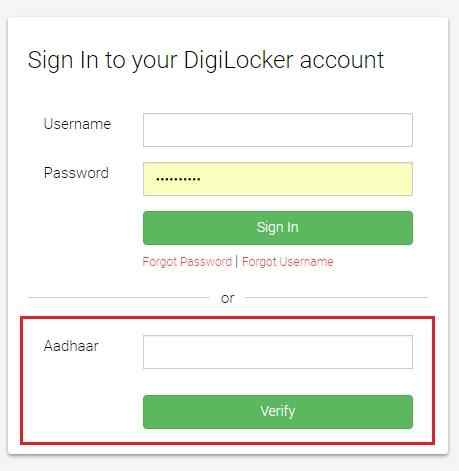Click the separator between the Forgot links
The width and height of the screenshot is (459, 471).
click(237, 262)
